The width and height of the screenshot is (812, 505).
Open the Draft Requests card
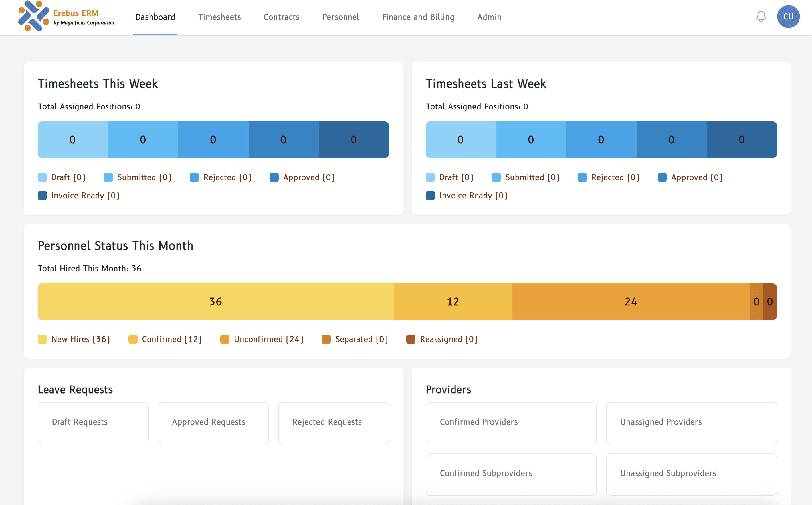pos(93,423)
